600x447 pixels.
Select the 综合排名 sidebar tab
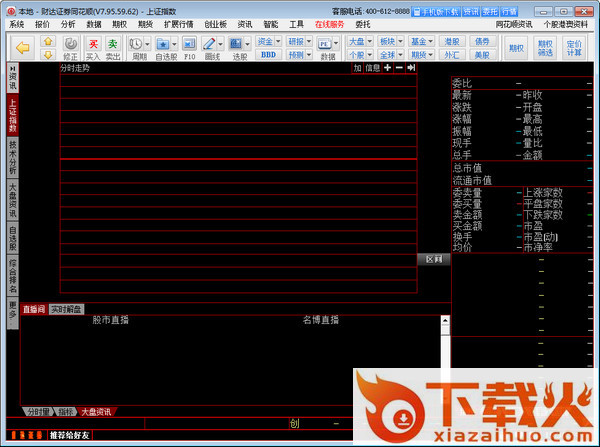[x=13, y=276]
